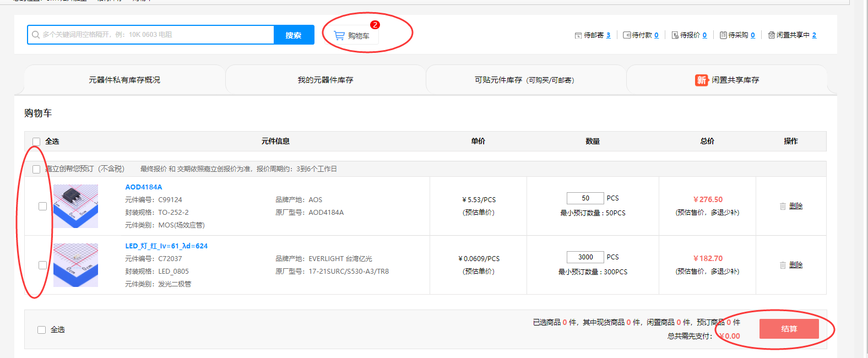Select the 嘉立创帮您预订 group checkbox
The image size is (868, 358).
[36, 169]
